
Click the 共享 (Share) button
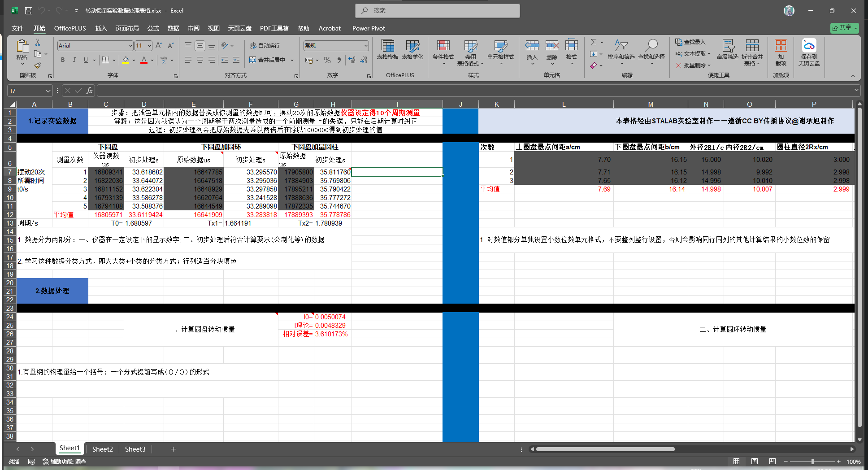click(844, 28)
